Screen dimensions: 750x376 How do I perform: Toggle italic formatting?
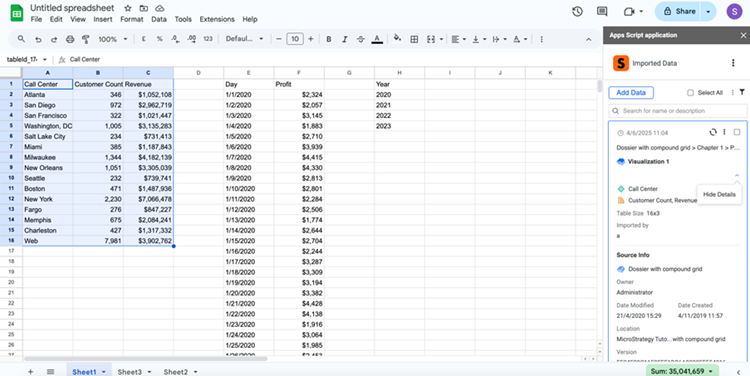[x=344, y=39]
